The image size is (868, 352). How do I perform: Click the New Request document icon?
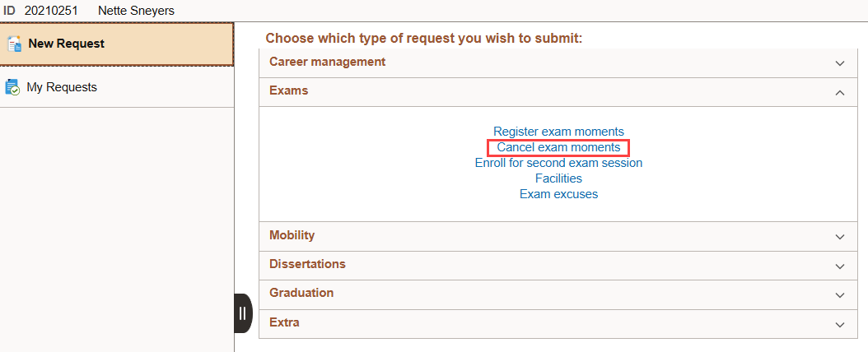pyautogui.click(x=13, y=44)
